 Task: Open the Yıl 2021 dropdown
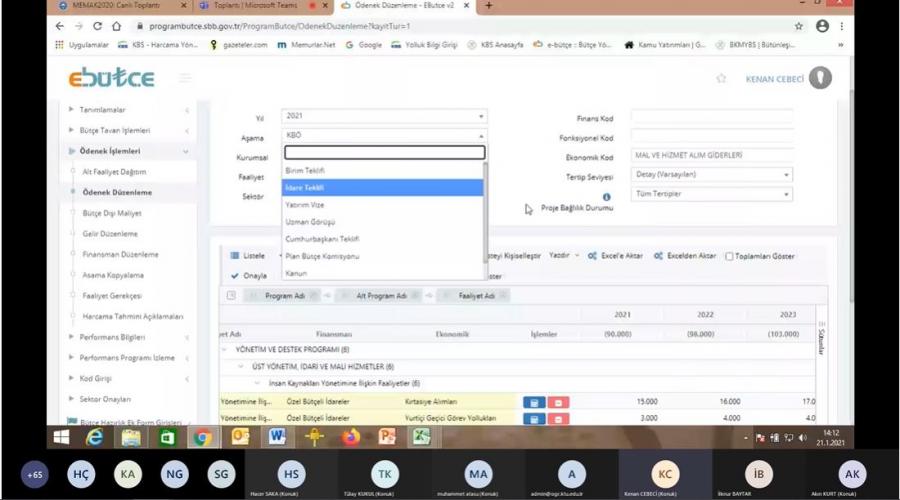pos(383,116)
